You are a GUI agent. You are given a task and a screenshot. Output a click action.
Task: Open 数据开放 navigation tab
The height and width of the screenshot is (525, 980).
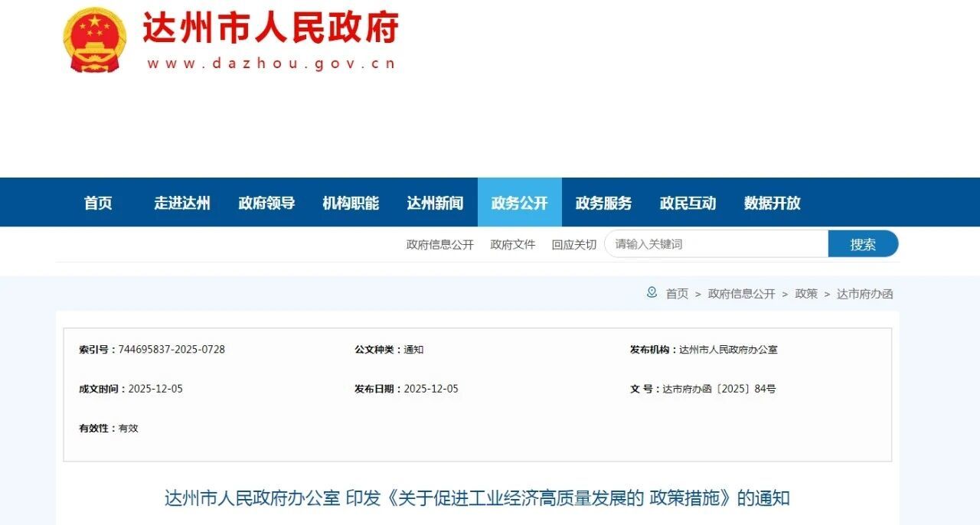point(772,203)
